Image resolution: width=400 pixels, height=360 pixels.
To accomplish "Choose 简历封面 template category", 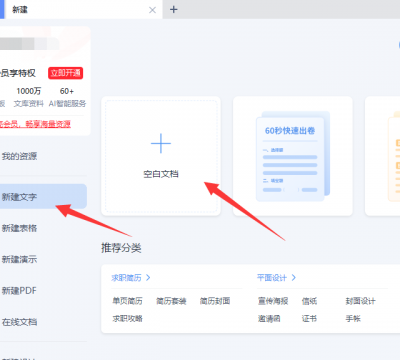I will [x=215, y=301].
